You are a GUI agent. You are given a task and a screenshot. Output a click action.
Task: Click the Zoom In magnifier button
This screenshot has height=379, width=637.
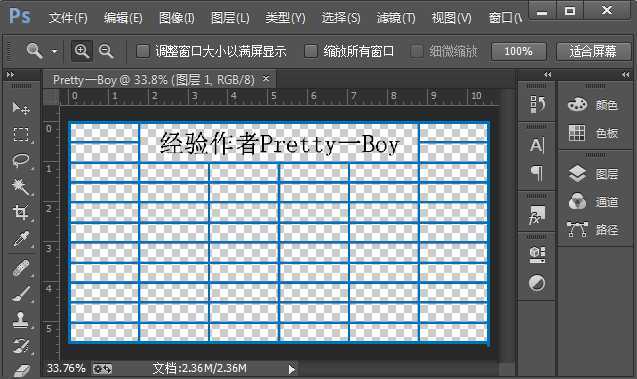coord(82,51)
